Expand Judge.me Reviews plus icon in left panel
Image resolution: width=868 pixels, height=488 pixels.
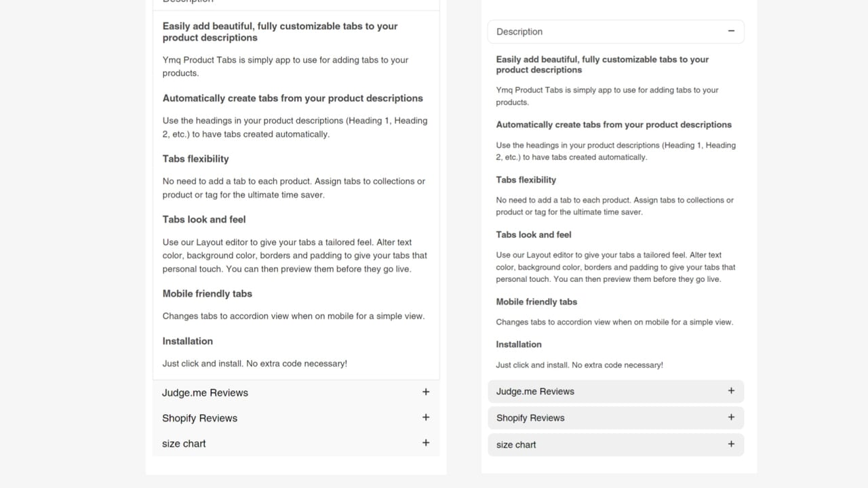[x=426, y=392]
